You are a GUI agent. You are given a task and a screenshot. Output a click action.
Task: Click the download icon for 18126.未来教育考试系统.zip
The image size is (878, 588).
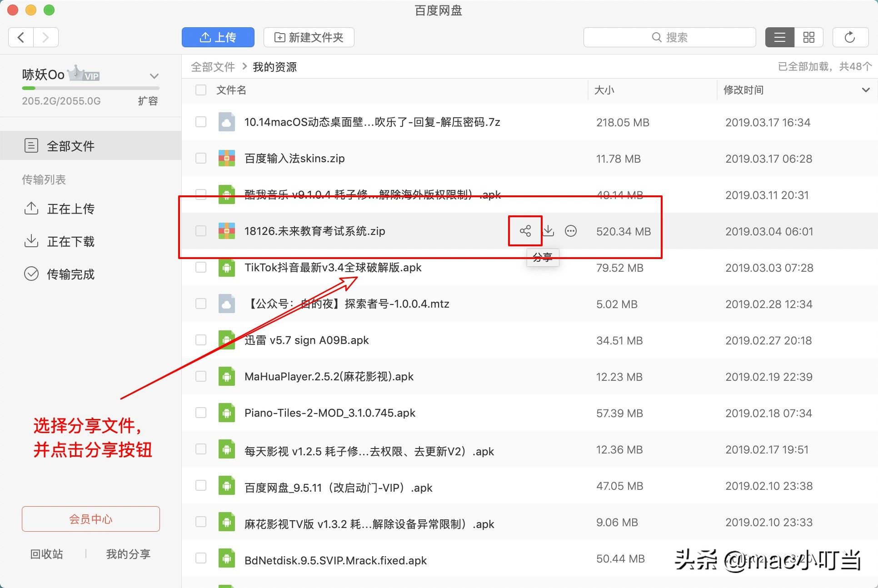coord(549,231)
